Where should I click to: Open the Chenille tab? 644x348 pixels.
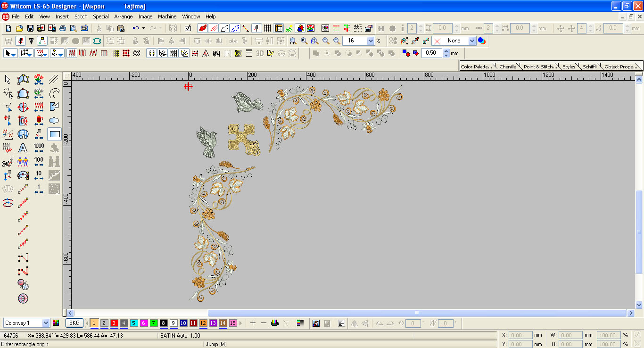pyautogui.click(x=508, y=66)
